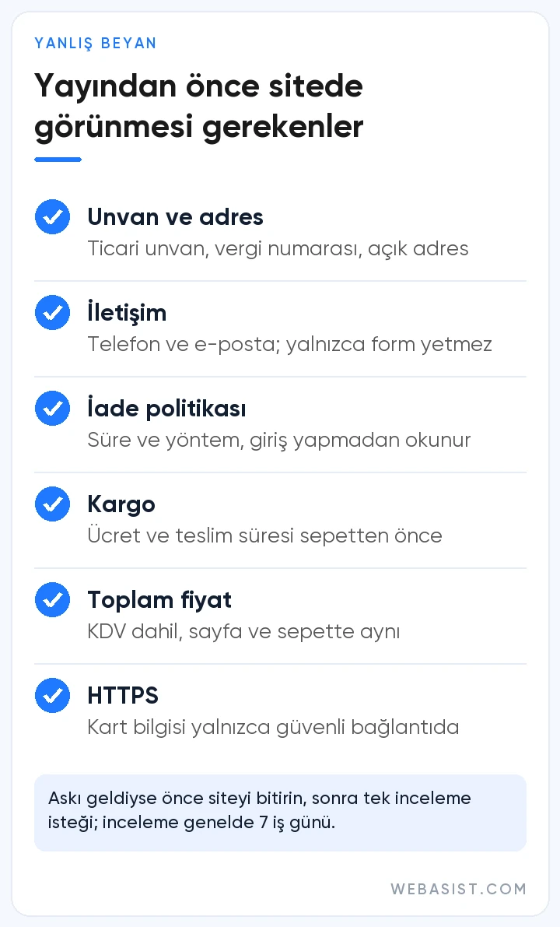Viewport: 560px width, 927px height.
Task: Click the text Telefon ve e-posta; yalnızca form yetmez
Action: coord(289,345)
